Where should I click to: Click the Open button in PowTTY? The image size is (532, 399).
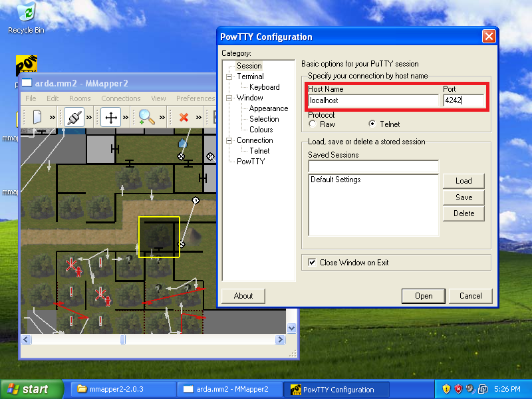click(x=424, y=296)
